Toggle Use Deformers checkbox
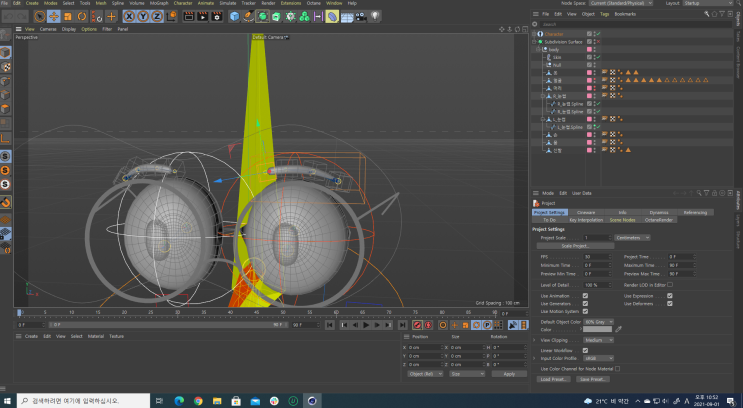This screenshot has width=743, height=408. pyautogui.click(x=670, y=303)
